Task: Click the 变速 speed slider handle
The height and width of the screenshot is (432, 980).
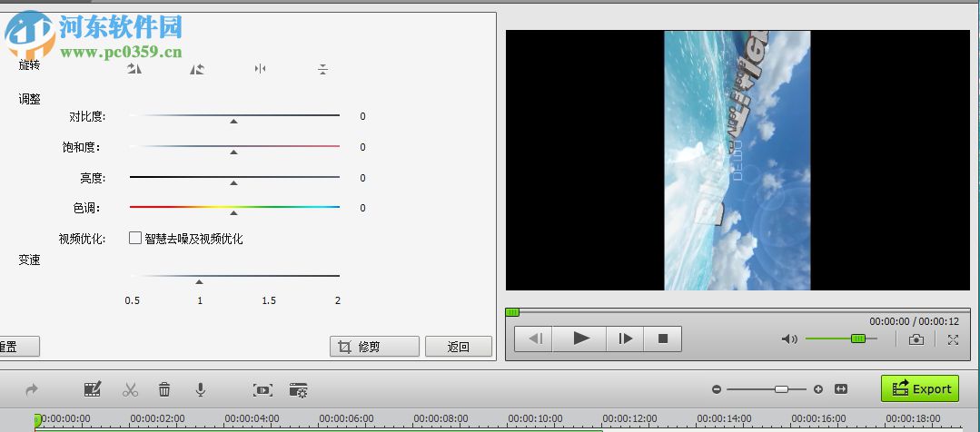Action: (200, 281)
